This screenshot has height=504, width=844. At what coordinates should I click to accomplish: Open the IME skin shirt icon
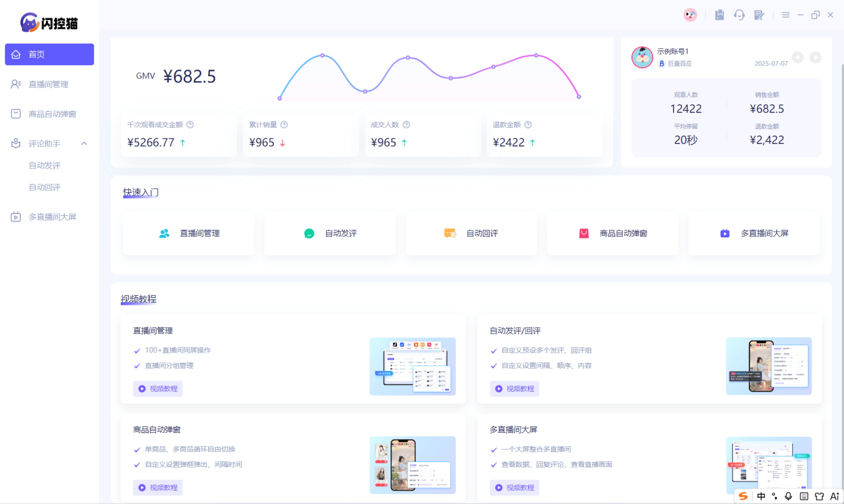[x=819, y=496]
